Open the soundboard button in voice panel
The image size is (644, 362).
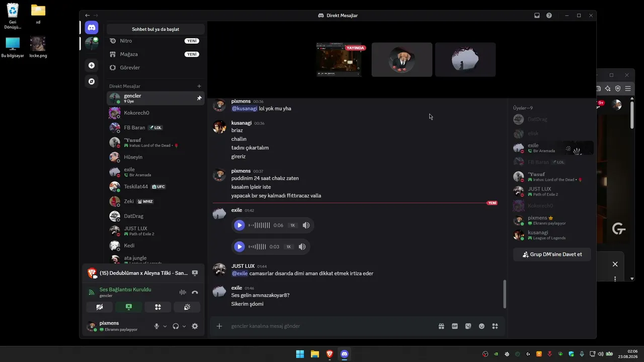187,307
